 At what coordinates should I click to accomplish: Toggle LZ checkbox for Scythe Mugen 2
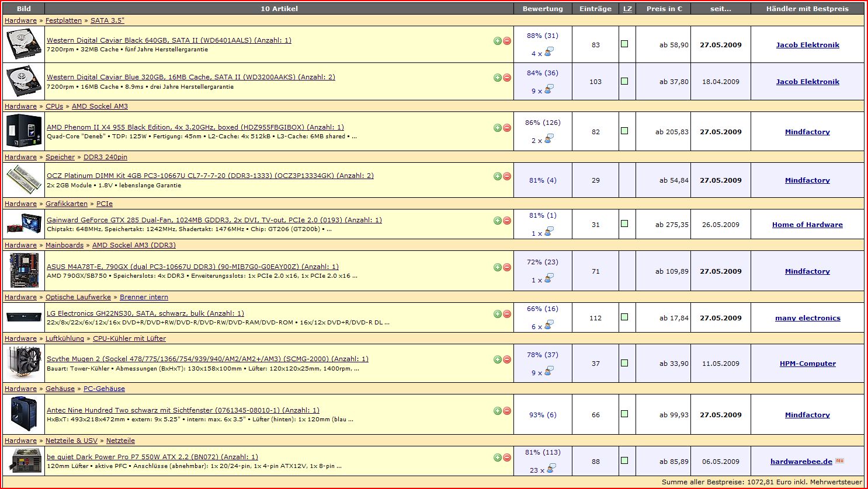coord(624,363)
